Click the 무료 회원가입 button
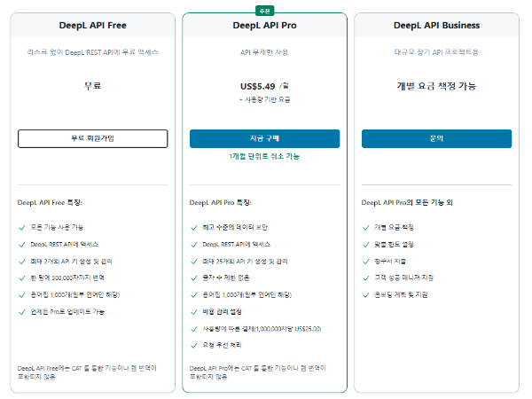The width and height of the screenshot is (532, 399). pos(92,138)
